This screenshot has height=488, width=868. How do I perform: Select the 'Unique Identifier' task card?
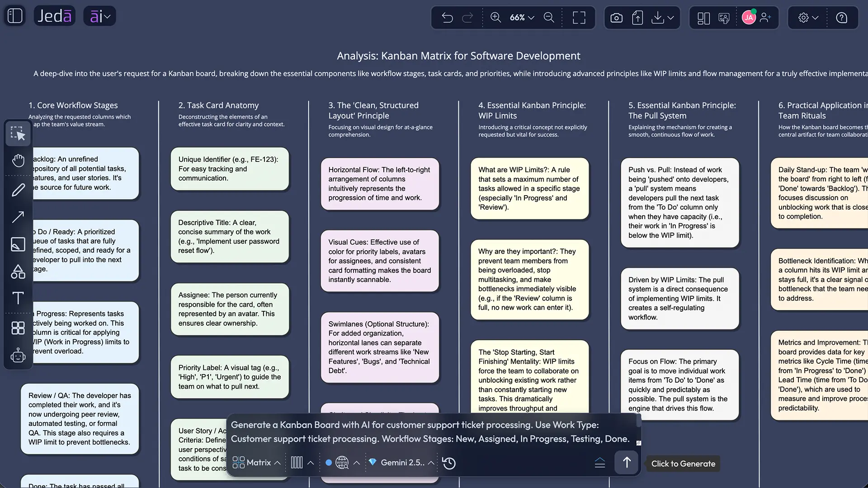click(x=230, y=169)
